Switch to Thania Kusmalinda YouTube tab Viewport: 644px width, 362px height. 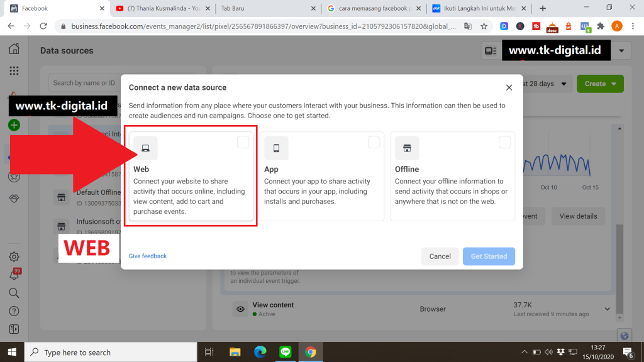(160, 8)
